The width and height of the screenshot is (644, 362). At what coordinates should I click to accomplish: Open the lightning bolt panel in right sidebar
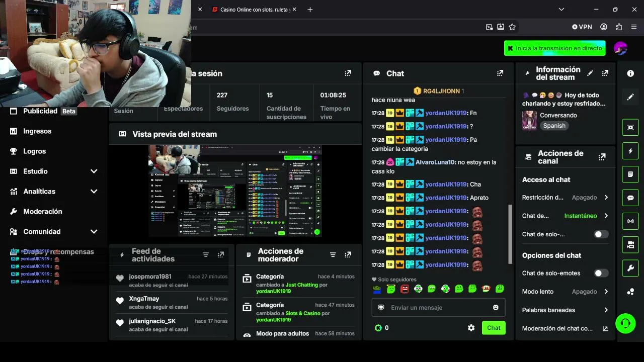tap(630, 151)
